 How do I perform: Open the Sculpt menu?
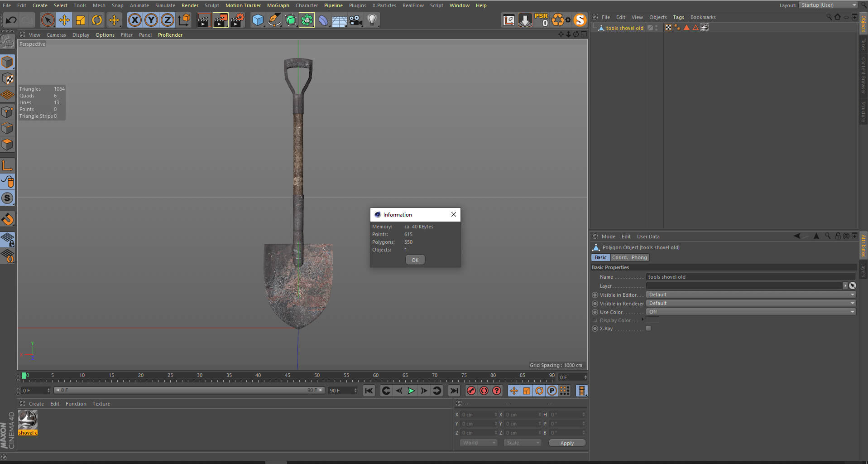click(211, 5)
